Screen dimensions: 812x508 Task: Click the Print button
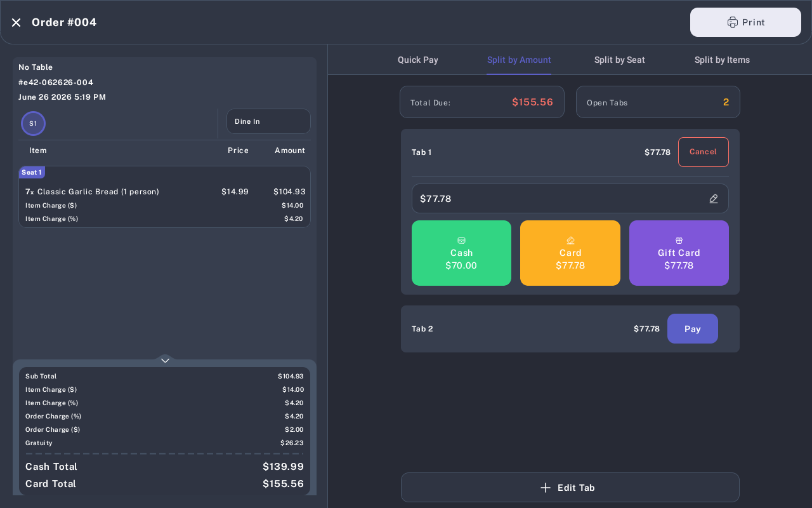(745, 22)
